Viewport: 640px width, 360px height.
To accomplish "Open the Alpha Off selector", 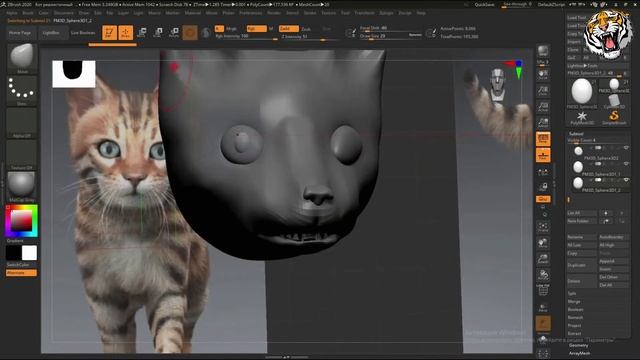I will point(22,123).
